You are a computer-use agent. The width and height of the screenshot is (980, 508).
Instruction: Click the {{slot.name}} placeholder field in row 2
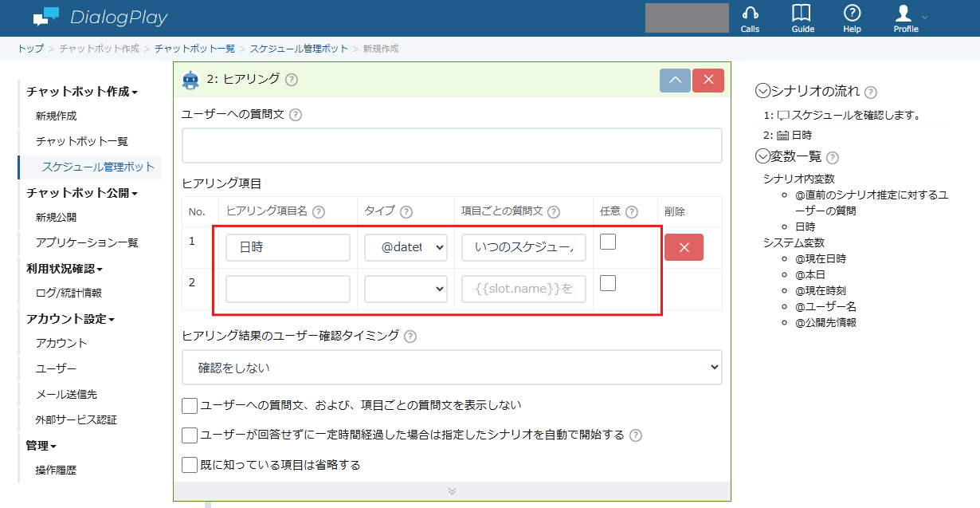523,289
